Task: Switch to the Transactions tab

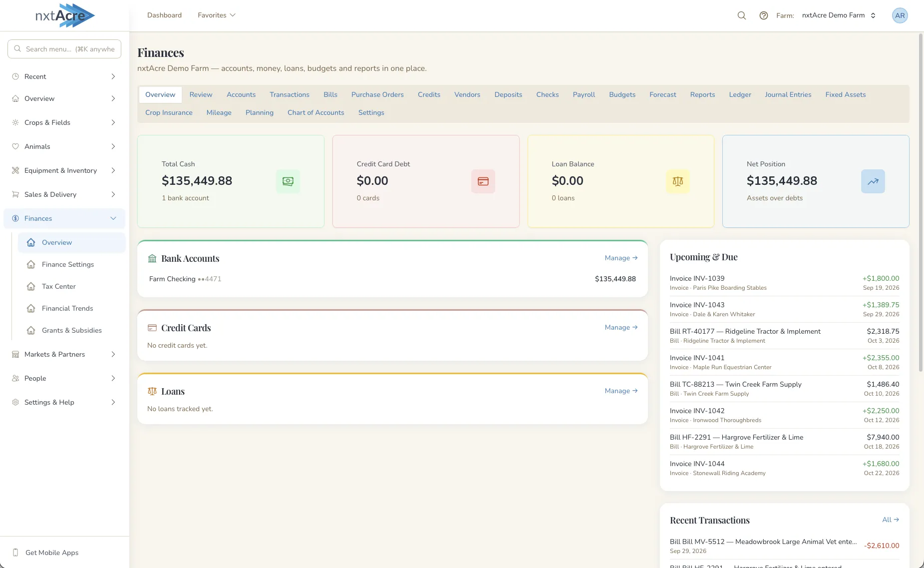Action: tap(290, 94)
